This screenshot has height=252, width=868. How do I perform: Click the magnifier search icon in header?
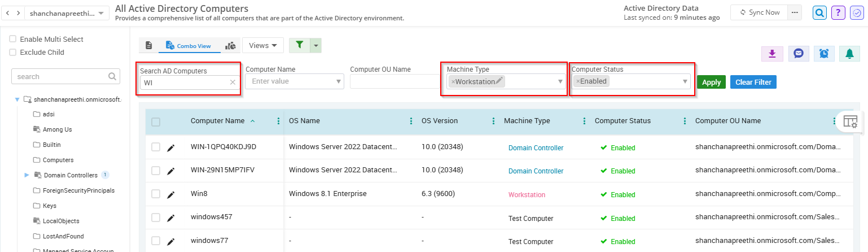819,12
